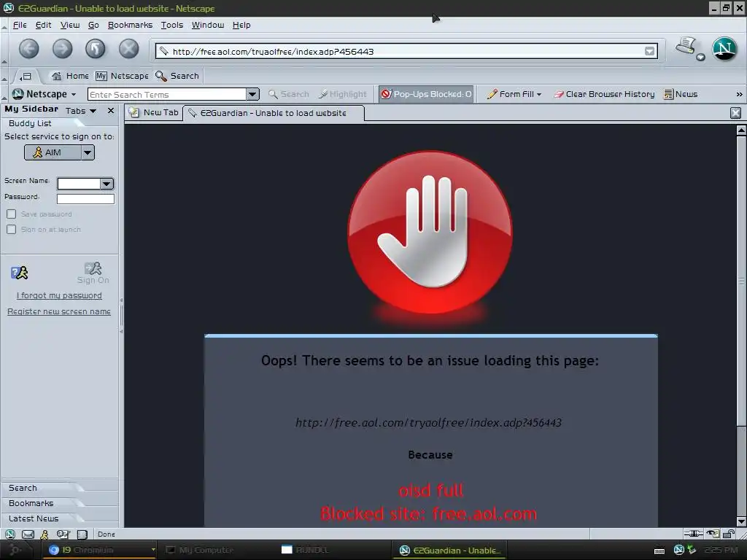Open Mail from status bar envelope icon
This screenshot has height=560, width=747.
(x=28, y=534)
